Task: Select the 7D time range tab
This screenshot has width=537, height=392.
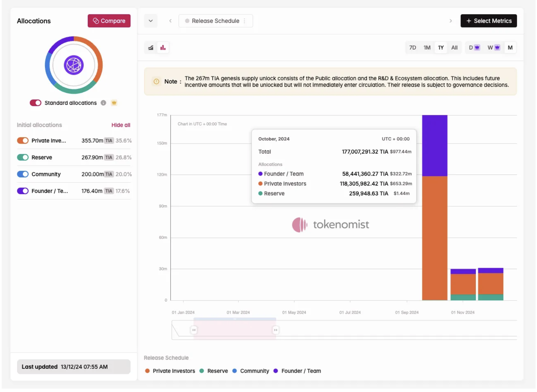Action: [x=412, y=48]
